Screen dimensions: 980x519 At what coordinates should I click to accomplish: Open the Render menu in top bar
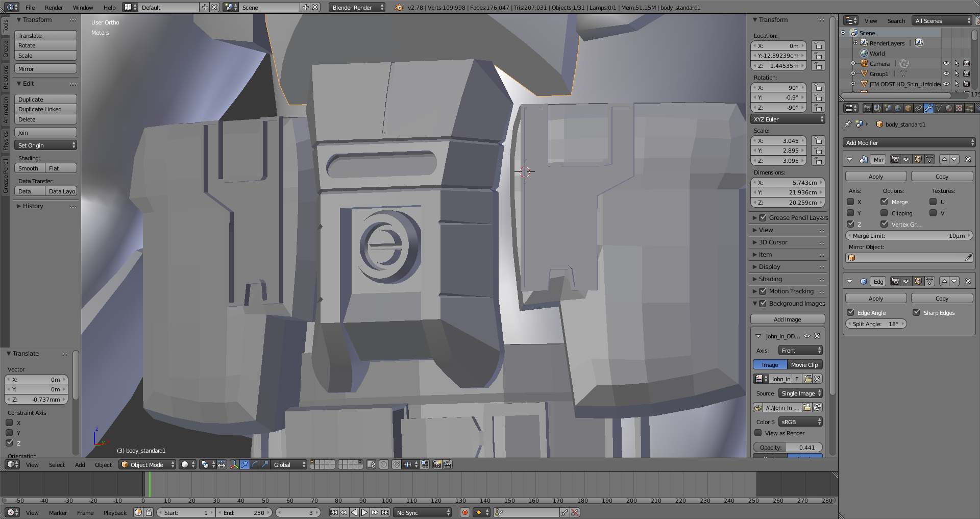(54, 7)
